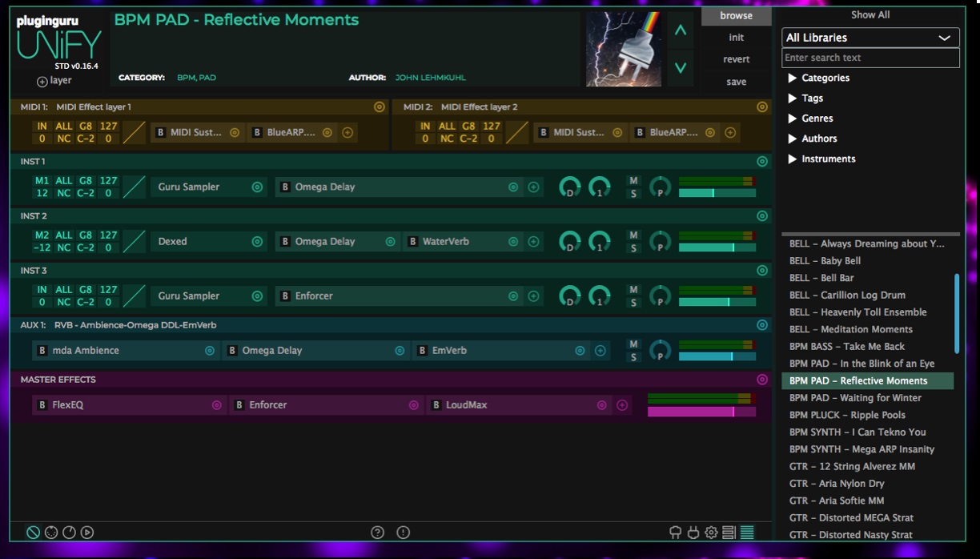Click the preset list vertical scrollbar

click(956, 313)
